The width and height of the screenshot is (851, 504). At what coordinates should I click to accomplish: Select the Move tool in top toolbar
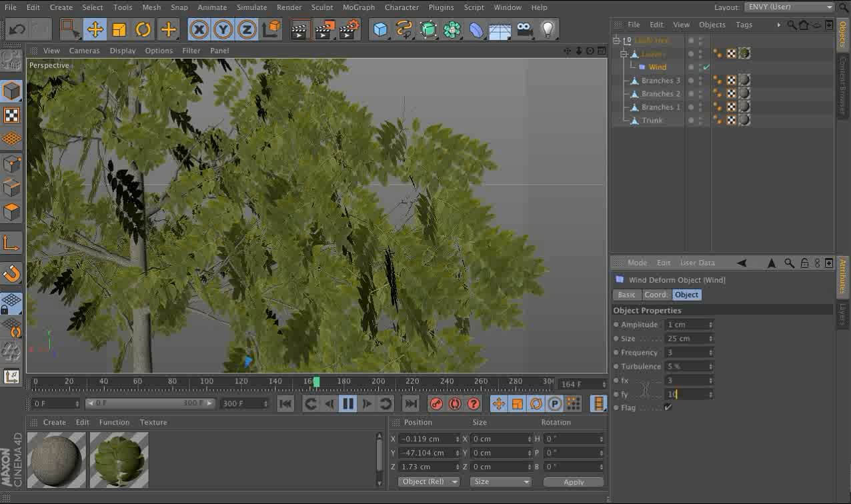(x=95, y=29)
